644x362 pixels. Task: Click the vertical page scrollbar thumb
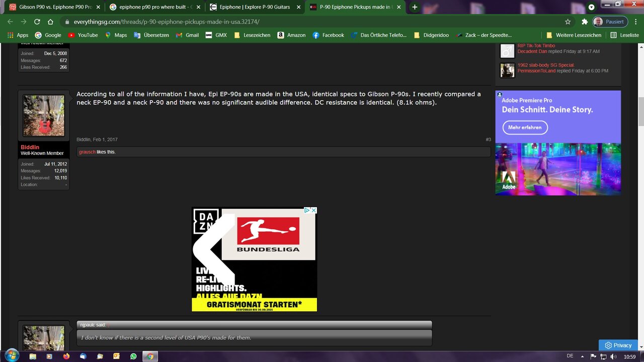640,112
